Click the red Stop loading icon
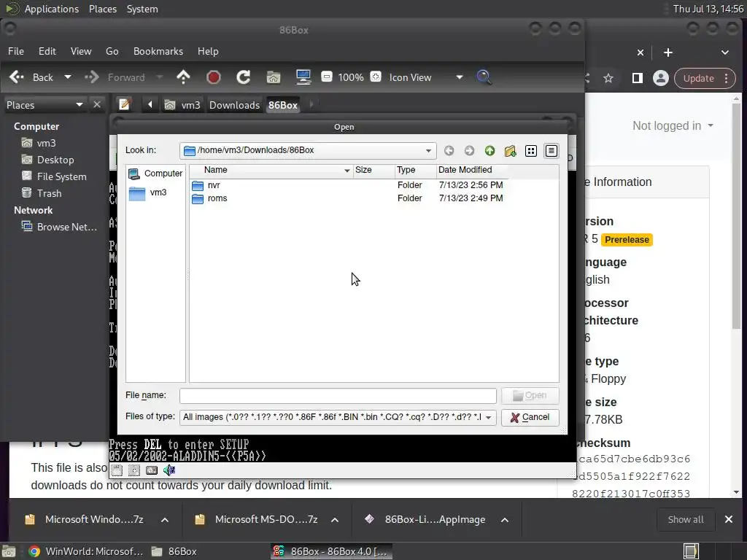This screenshot has width=747, height=560. (x=214, y=77)
